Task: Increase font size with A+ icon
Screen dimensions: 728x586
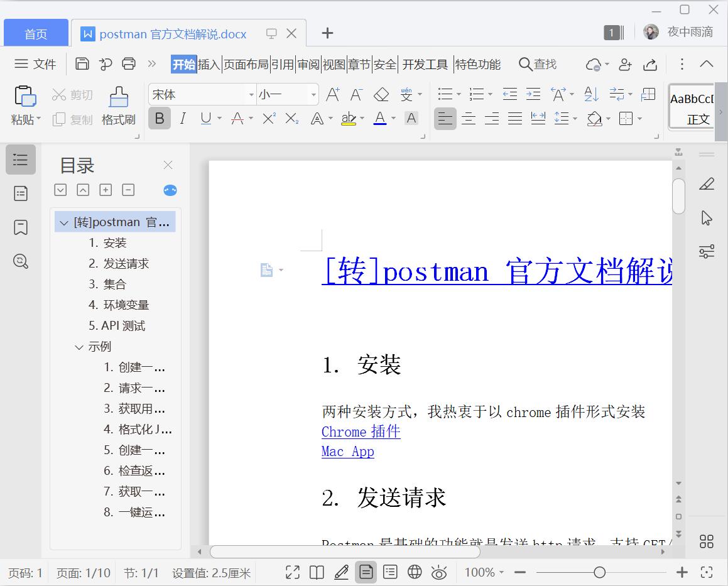Action: tap(332, 94)
